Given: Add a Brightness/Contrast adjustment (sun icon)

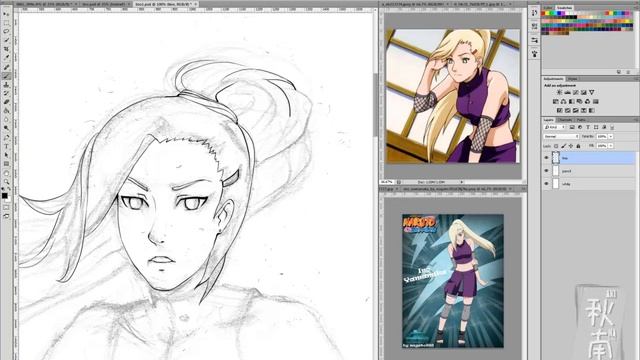Looking at the screenshot, I should click(x=559, y=92).
